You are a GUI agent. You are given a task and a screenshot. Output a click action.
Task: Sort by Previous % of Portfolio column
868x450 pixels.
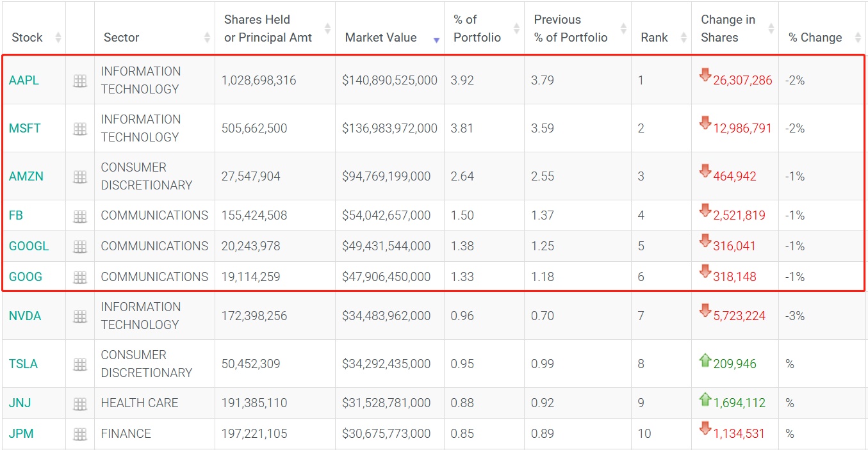(570, 29)
